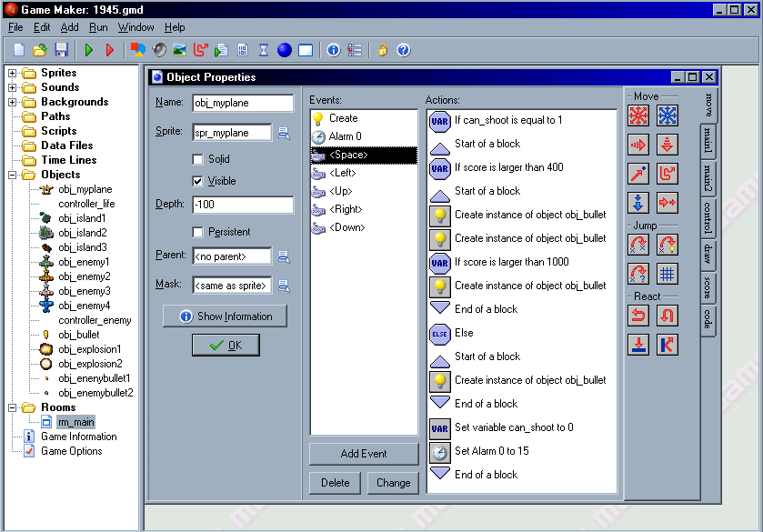Open the Add menu

click(70, 27)
